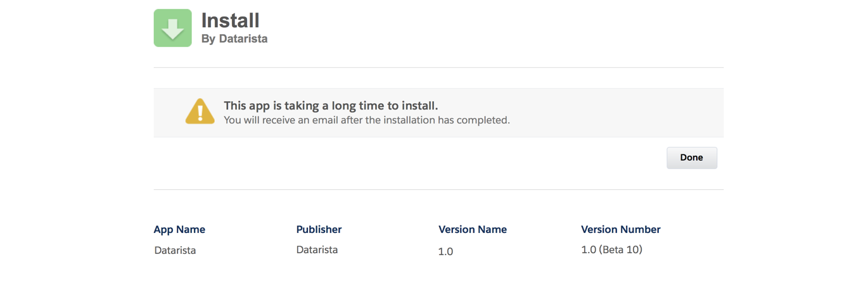Click the email notification message line
The height and width of the screenshot is (288, 868).
(x=367, y=120)
